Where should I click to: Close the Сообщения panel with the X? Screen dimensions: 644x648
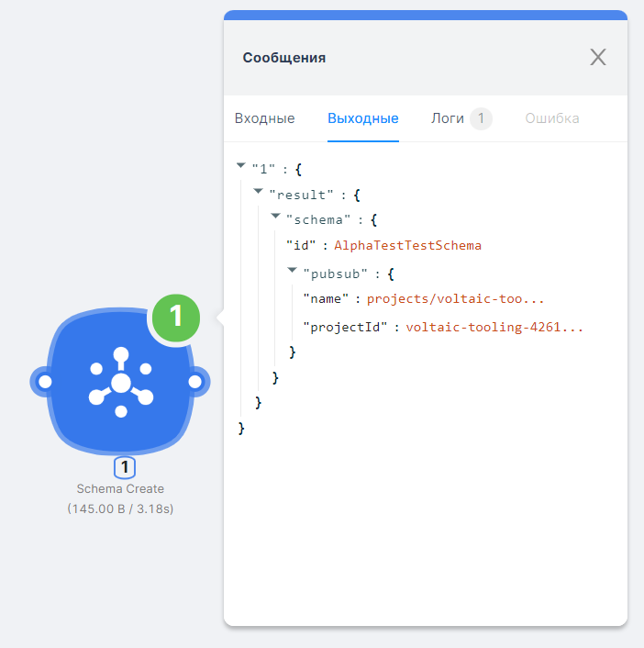598,57
